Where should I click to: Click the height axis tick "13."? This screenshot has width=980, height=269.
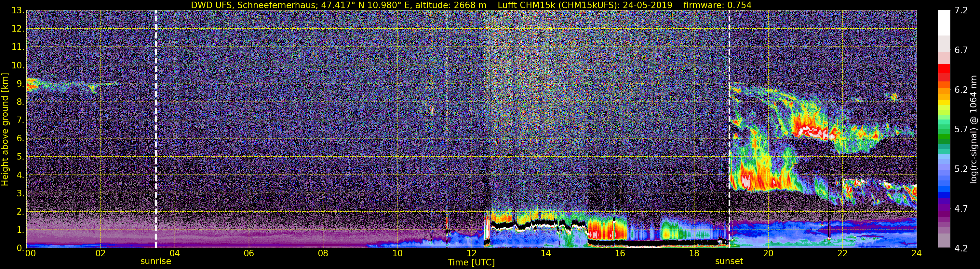(x=18, y=11)
